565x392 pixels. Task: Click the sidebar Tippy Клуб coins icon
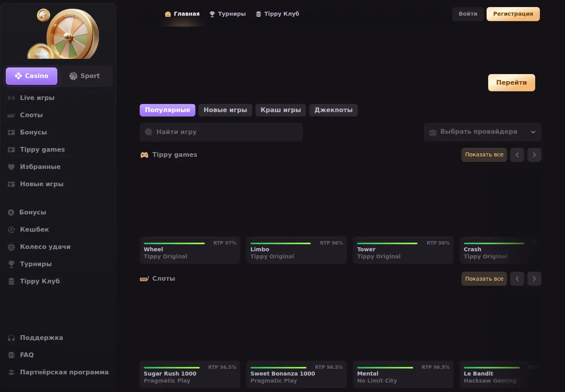click(x=11, y=281)
